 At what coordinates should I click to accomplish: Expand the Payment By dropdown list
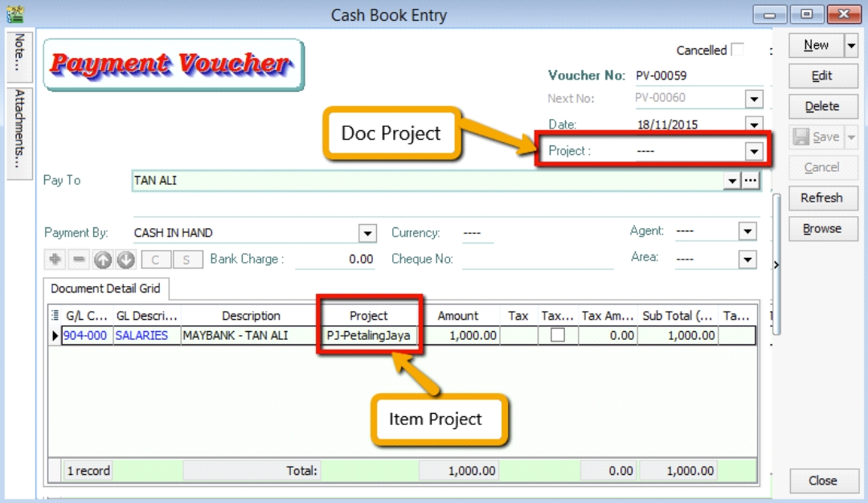[367, 233]
